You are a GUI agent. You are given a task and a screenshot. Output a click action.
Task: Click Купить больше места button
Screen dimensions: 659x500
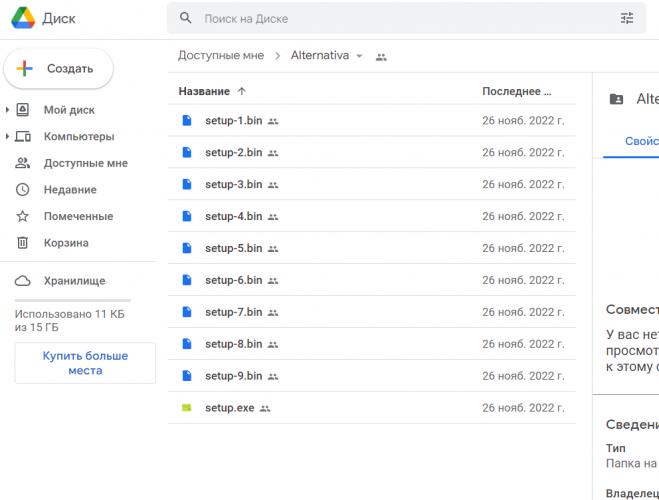click(85, 363)
